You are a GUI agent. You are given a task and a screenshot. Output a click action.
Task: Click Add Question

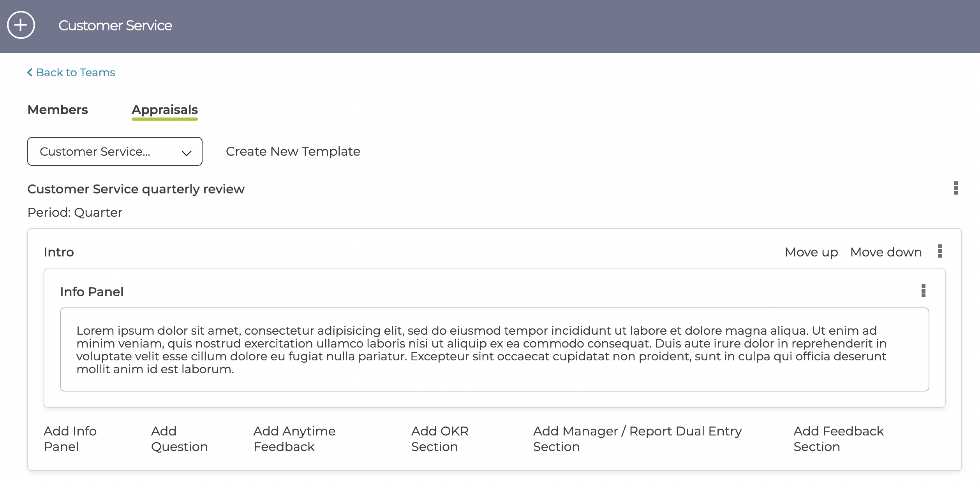179,439
